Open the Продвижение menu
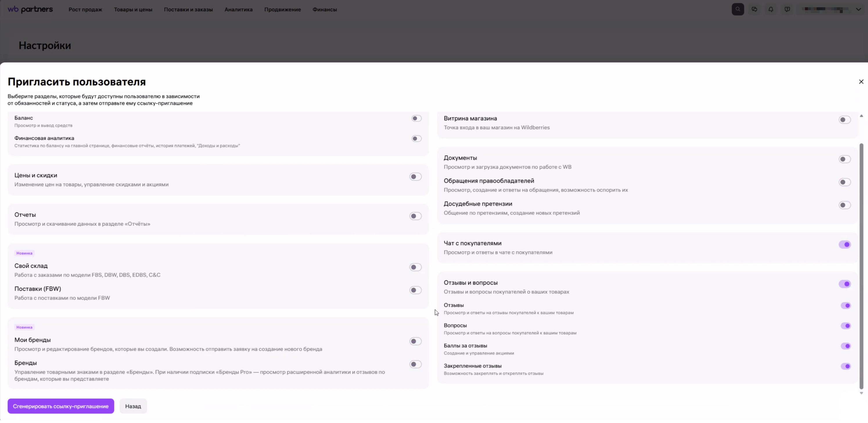The image size is (868, 423). pos(282,9)
